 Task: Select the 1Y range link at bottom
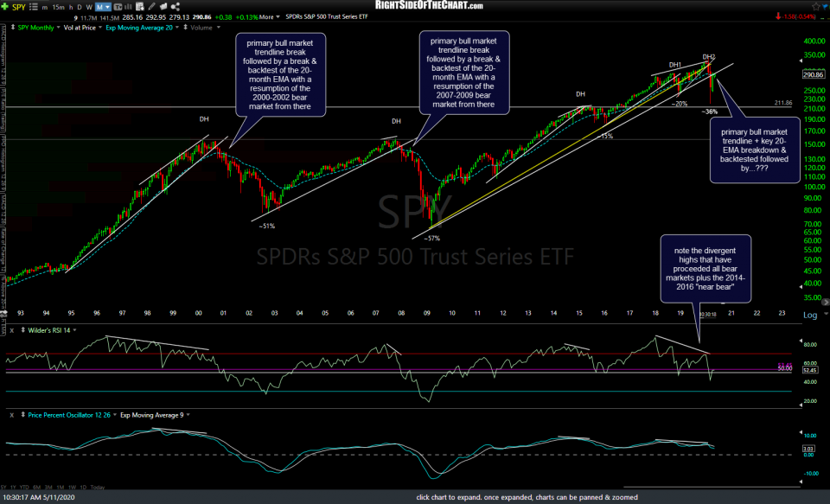tap(13, 487)
